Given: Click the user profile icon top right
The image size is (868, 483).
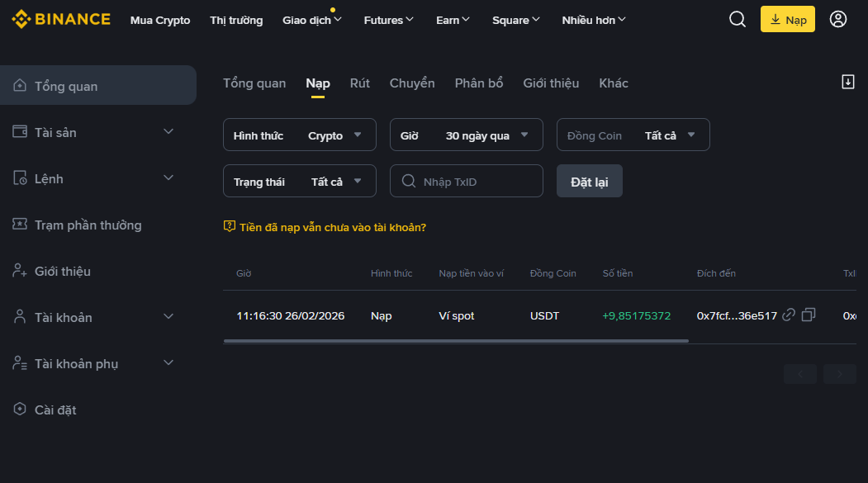Looking at the screenshot, I should 840,19.
